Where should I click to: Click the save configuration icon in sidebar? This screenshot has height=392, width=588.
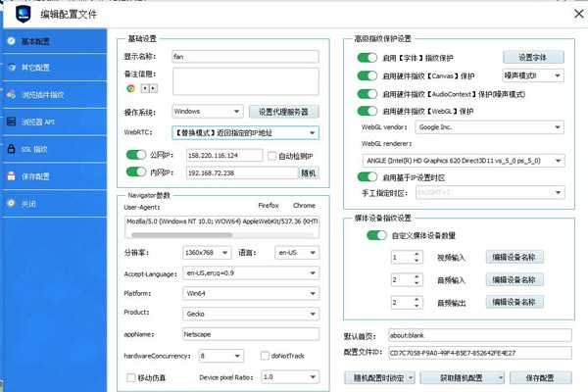click(x=11, y=176)
